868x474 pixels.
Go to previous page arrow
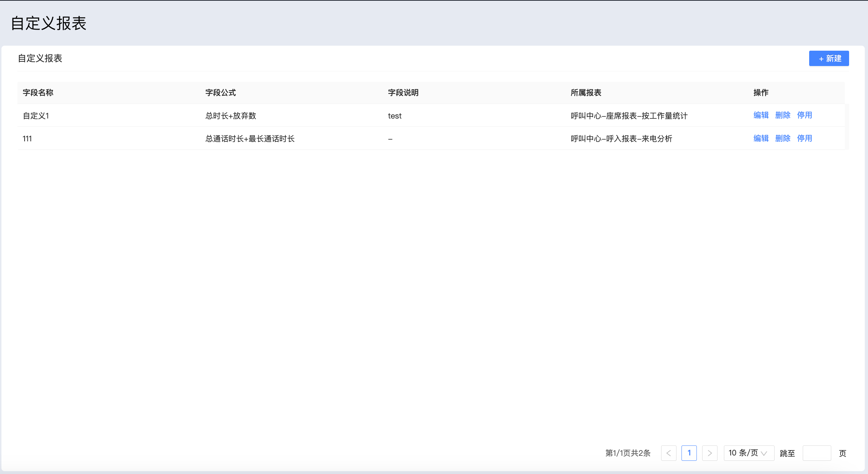668,453
